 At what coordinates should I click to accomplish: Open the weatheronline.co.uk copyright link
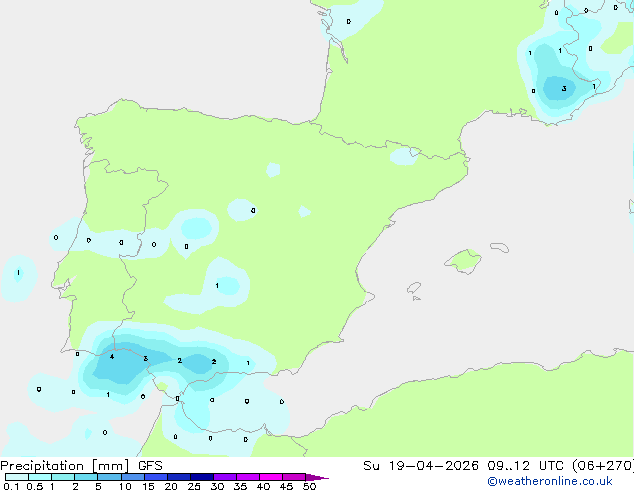coord(550,481)
